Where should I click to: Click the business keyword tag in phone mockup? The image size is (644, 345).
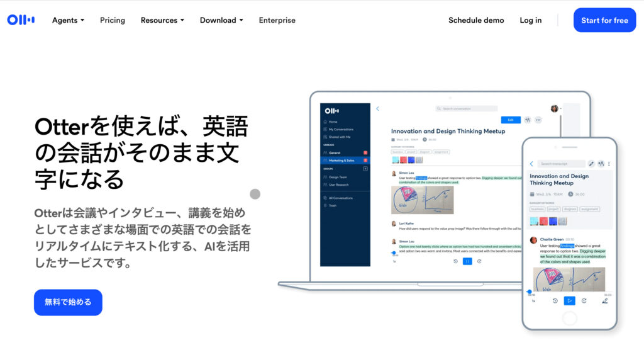pyautogui.click(x=537, y=209)
